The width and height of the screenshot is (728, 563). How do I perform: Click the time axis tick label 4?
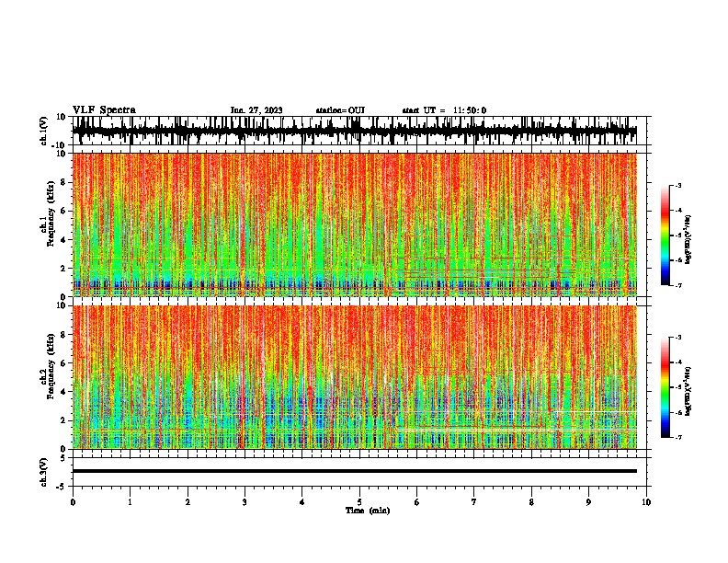[302, 502]
